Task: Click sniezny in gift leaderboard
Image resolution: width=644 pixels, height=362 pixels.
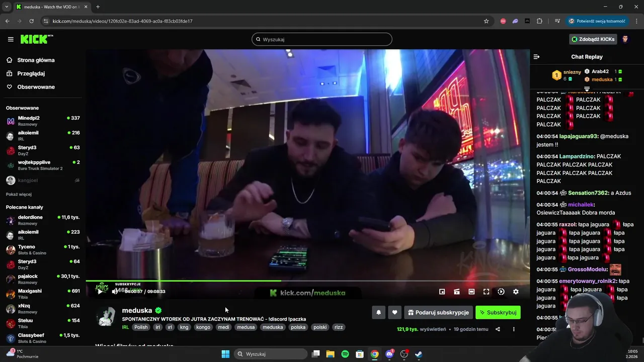Action: 572,72
